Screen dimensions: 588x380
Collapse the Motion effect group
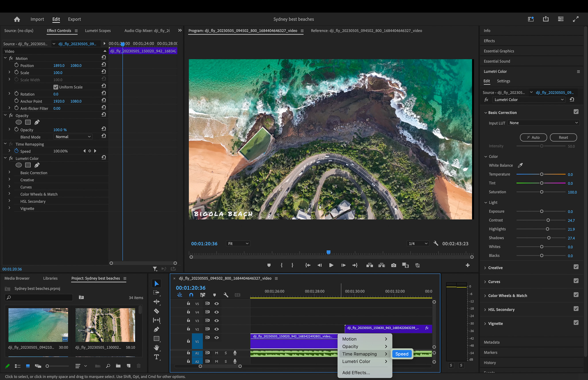(x=5, y=58)
